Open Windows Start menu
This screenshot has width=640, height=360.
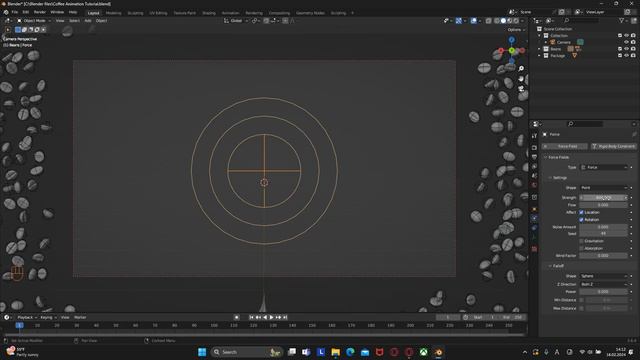pos(202,352)
